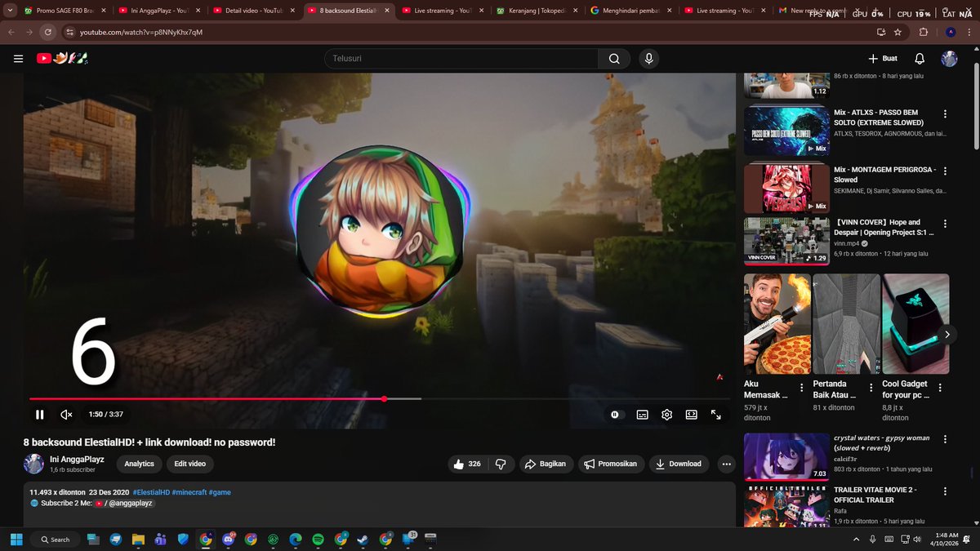980x551 pixels.
Task: Enter fullscreen mode
Action: [x=716, y=414]
